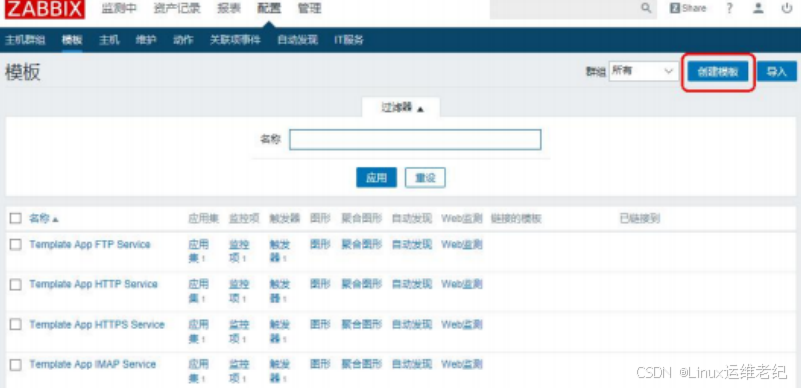801x388 pixels.
Task: Open 图形 of HTTP Service row
Action: 320,284
